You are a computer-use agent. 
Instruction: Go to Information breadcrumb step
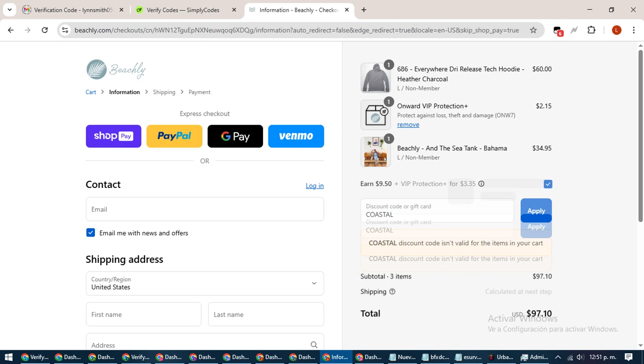125,92
